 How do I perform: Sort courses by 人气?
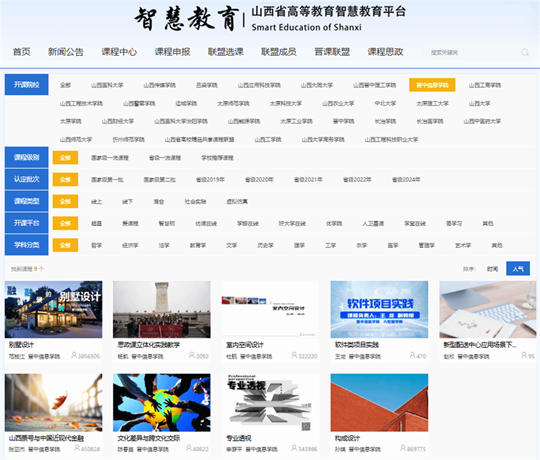tap(518, 269)
